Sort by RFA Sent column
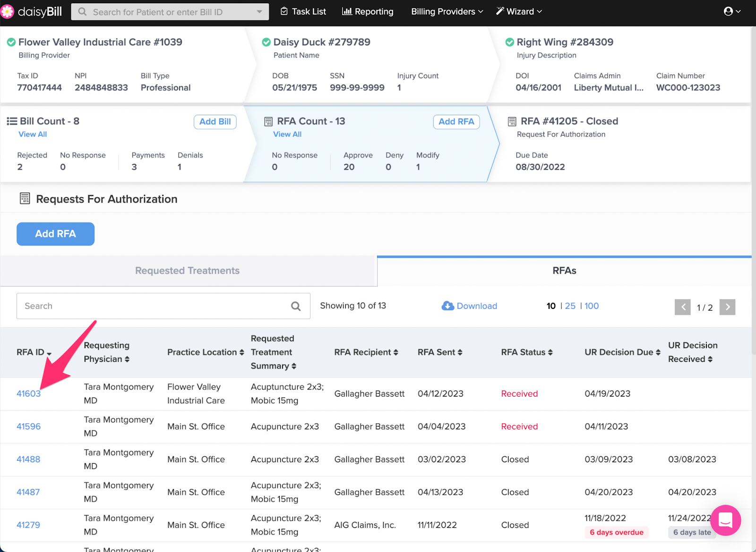The width and height of the screenshot is (756, 552). [460, 353]
